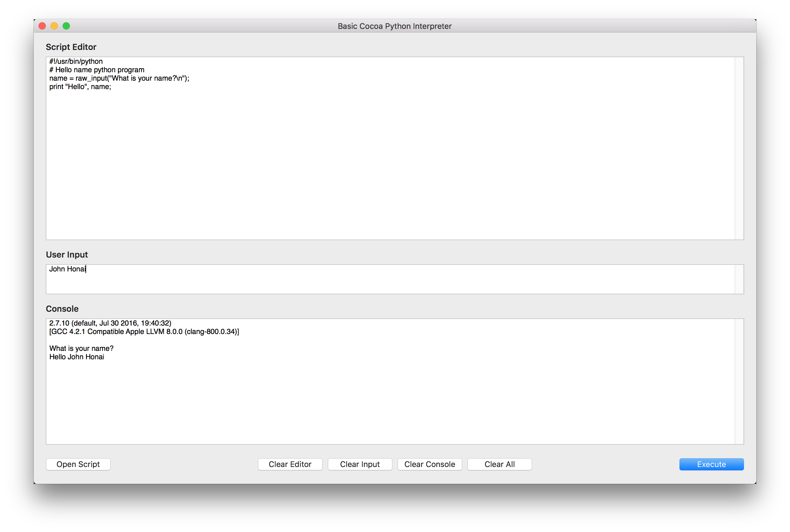Open a script with Open Script

[78, 464]
